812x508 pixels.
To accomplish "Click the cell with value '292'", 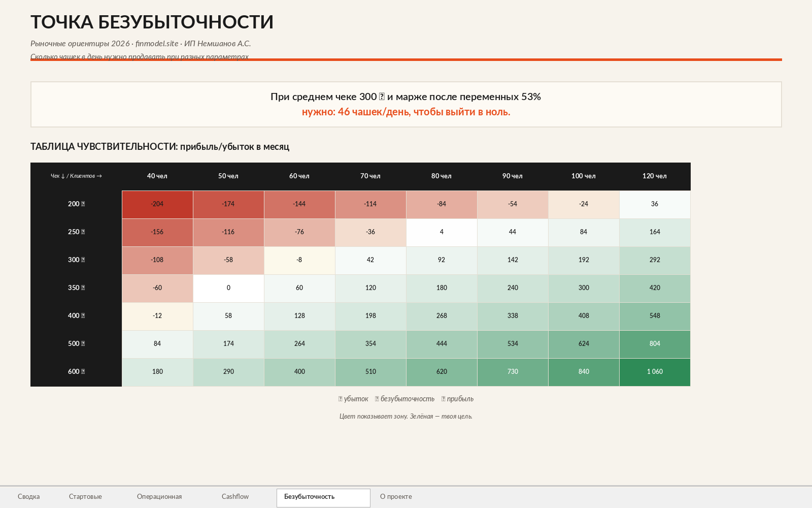I will (x=655, y=260).
